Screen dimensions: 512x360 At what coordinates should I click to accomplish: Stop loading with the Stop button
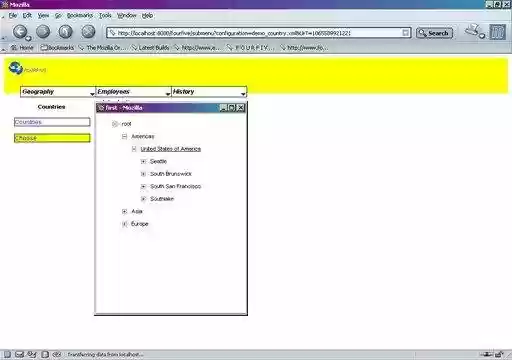point(88,32)
